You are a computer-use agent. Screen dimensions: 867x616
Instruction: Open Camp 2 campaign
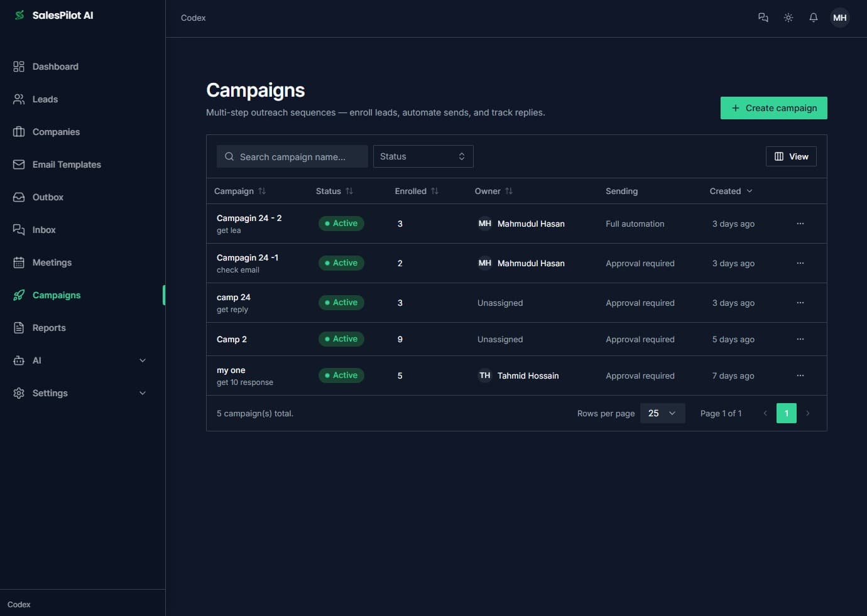[x=232, y=339]
